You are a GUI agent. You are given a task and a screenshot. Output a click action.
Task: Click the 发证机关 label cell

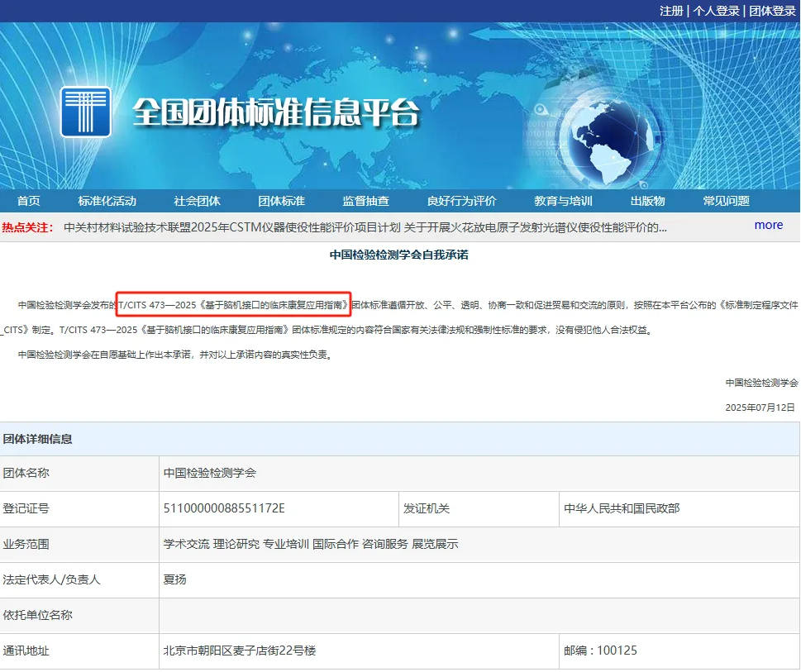[x=479, y=508]
